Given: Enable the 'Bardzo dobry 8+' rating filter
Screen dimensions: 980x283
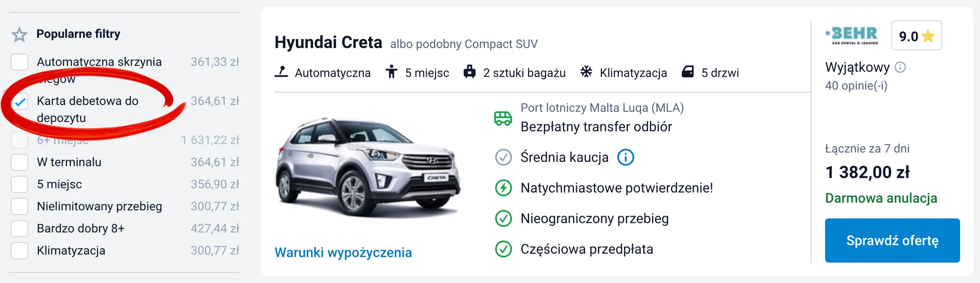Looking at the screenshot, I should pos(19,228).
